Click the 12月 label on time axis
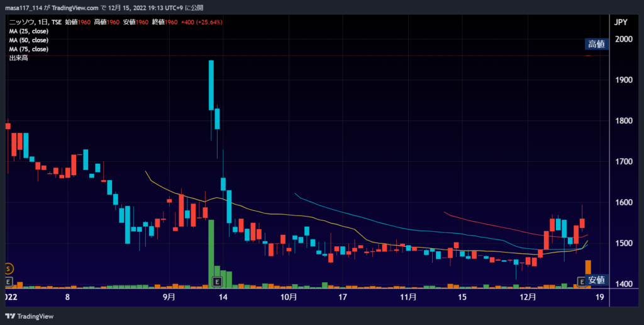This screenshot has height=325, width=644. click(x=528, y=297)
